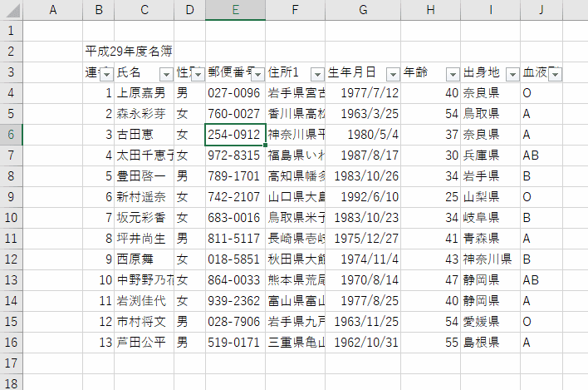Expand the 生年月日 filter dropdown
This screenshot has height=390, width=588.
(391, 74)
